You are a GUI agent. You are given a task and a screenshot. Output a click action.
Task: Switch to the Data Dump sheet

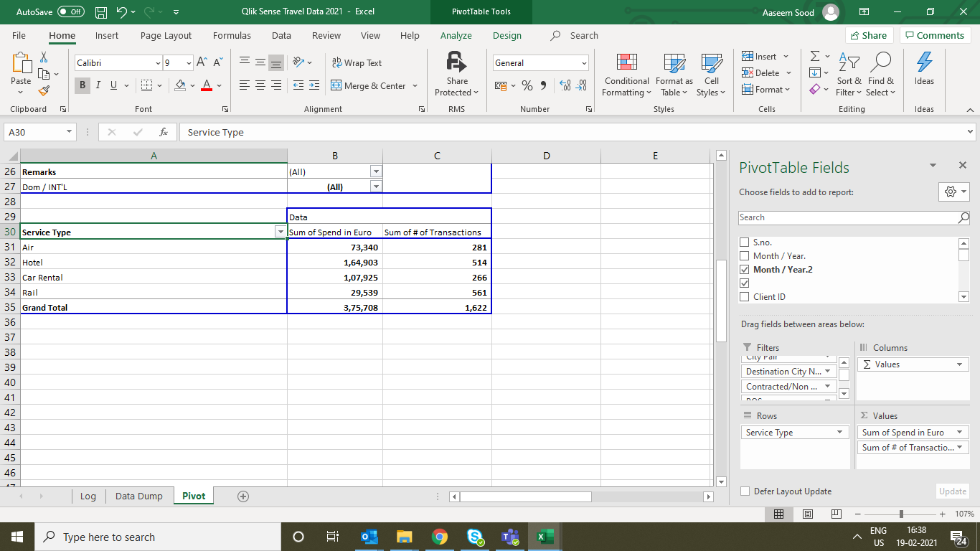pyautogui.click(x=138, y=496)
